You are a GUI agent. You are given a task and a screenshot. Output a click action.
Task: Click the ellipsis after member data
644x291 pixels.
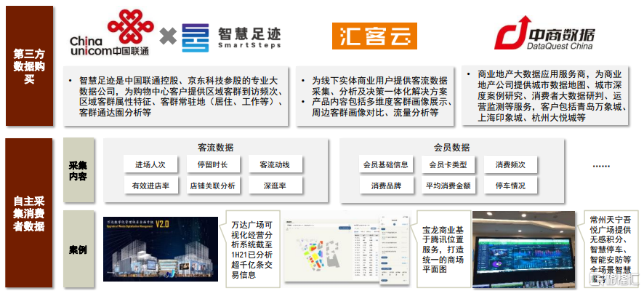tap(601, 166)
